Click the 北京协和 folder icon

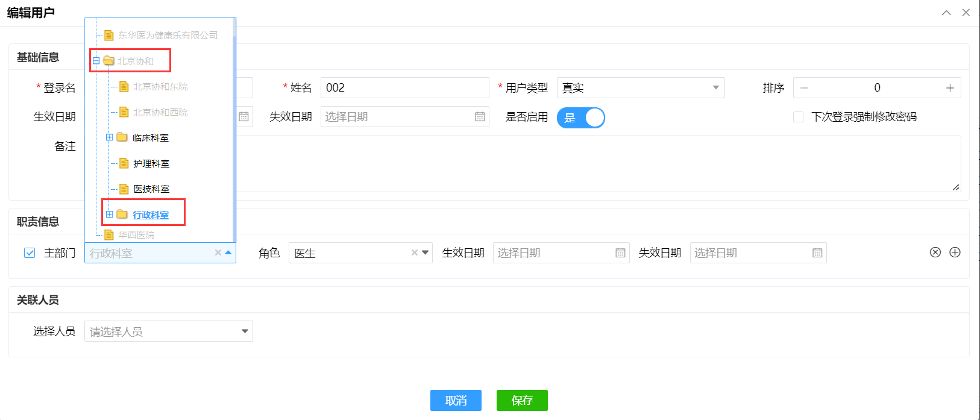[x=108, y=61]
